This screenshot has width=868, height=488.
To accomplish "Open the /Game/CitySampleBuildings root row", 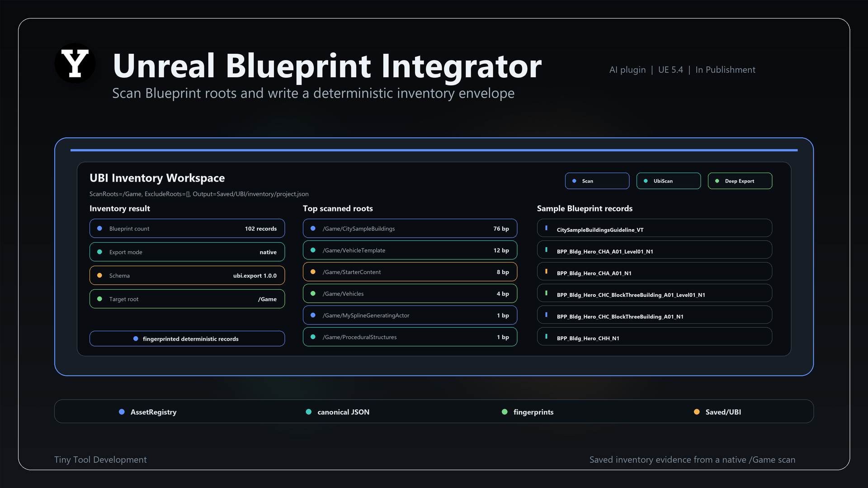I will coord(410,229).
